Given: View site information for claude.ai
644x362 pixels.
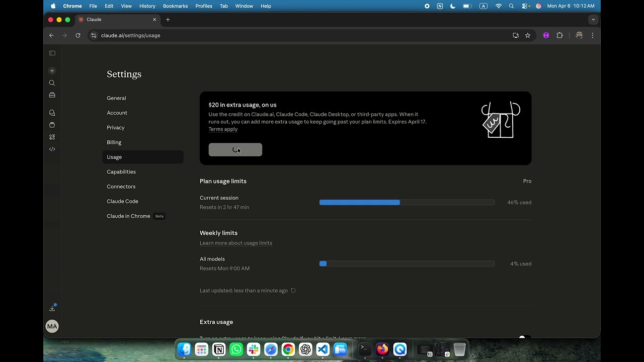Looking at the screenshot, I should [94, 36].
